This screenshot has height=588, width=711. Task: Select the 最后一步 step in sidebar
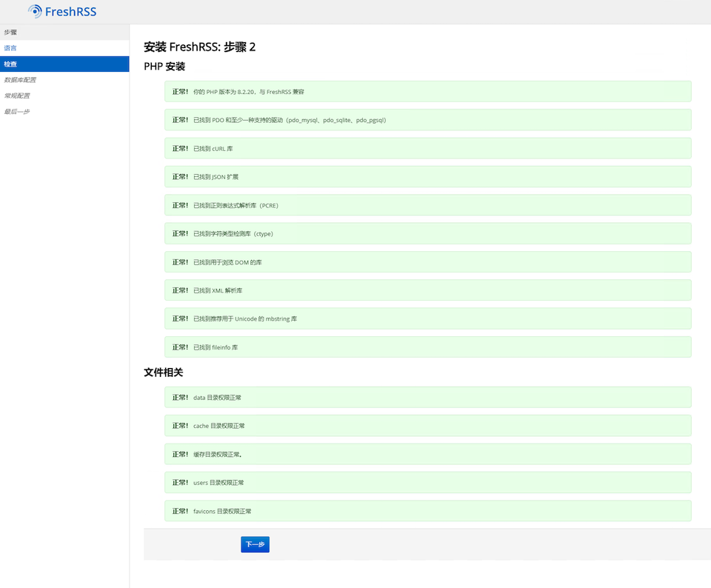coord(64,112)
